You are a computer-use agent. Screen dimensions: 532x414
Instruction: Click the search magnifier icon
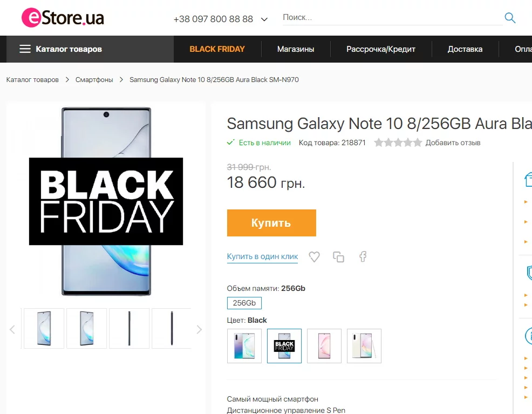[x=510, y=18]
